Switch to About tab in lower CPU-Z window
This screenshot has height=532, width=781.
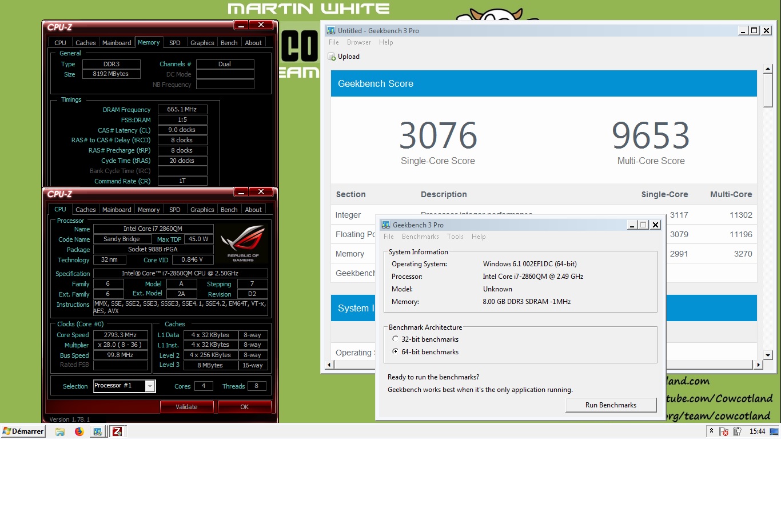pos(253,210)
